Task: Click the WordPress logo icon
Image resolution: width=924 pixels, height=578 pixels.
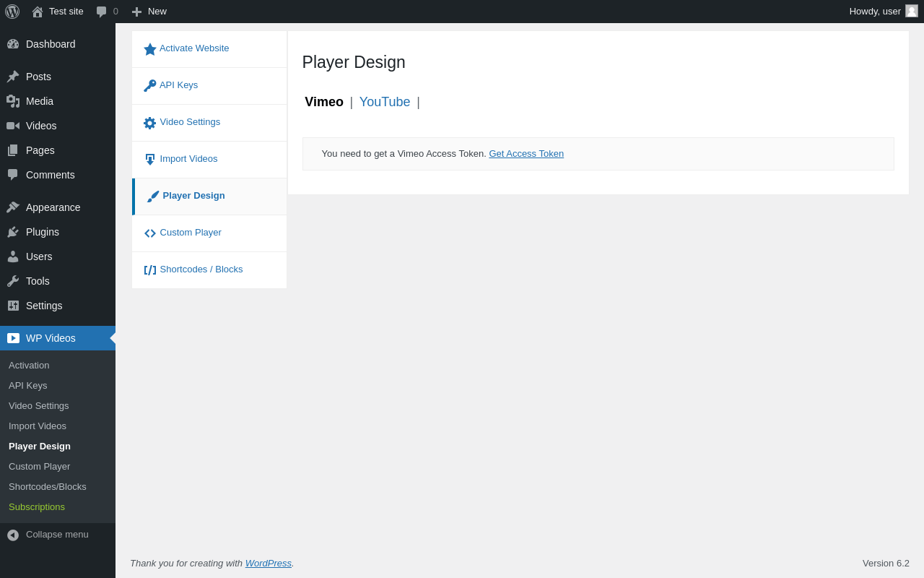Action: coord(12,12)
